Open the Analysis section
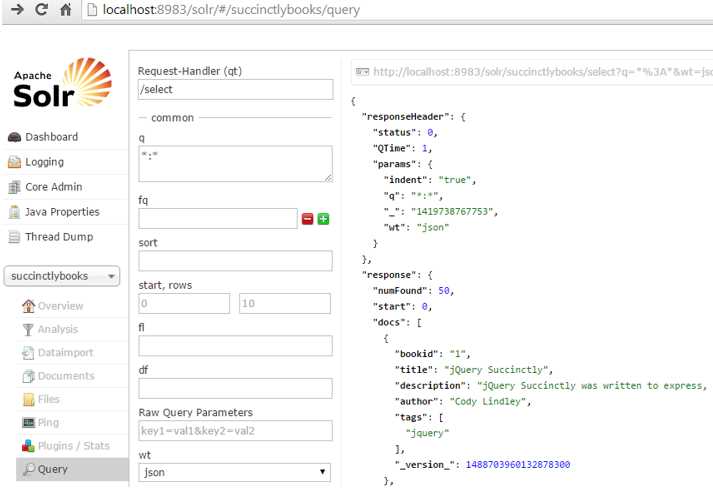Viewport: 713px width, 492px height. [58, 329]
